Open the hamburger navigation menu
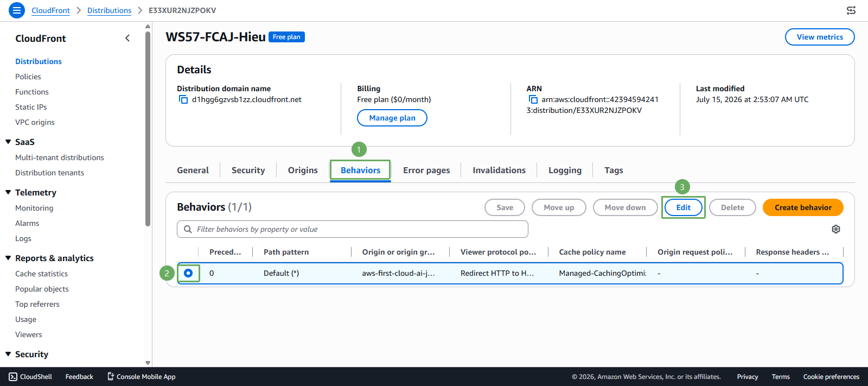 [x=17, y=10]
